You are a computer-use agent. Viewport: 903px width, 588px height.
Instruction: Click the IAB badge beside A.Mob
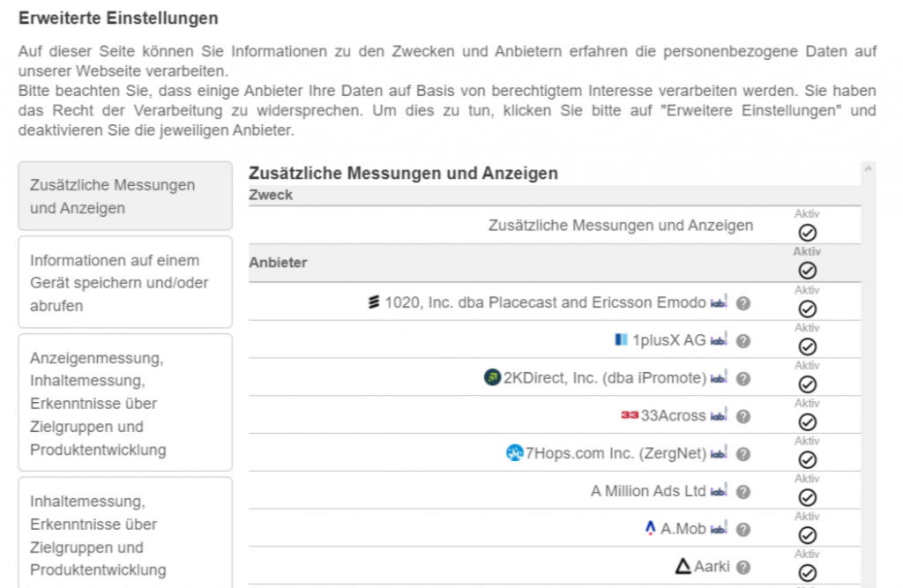click(x=720, y=530)
